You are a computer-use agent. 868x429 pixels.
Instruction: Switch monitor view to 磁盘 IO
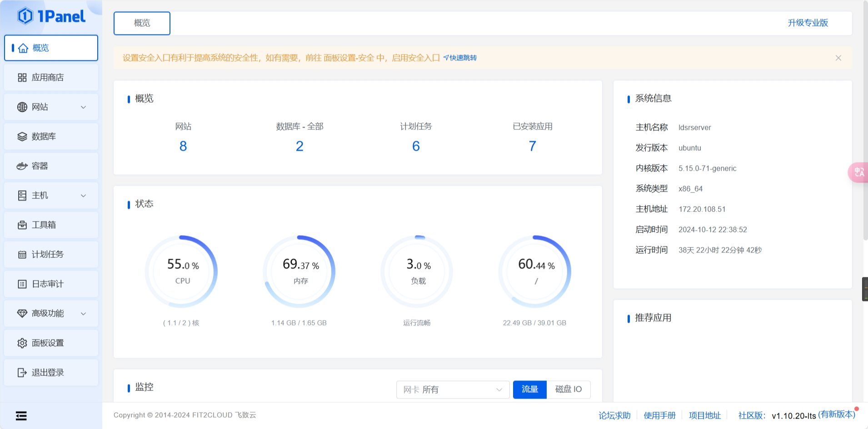[568, 390]
